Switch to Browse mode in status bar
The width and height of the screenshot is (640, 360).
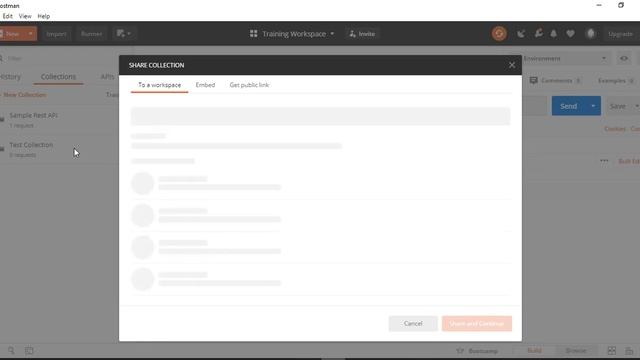point(576,351)
